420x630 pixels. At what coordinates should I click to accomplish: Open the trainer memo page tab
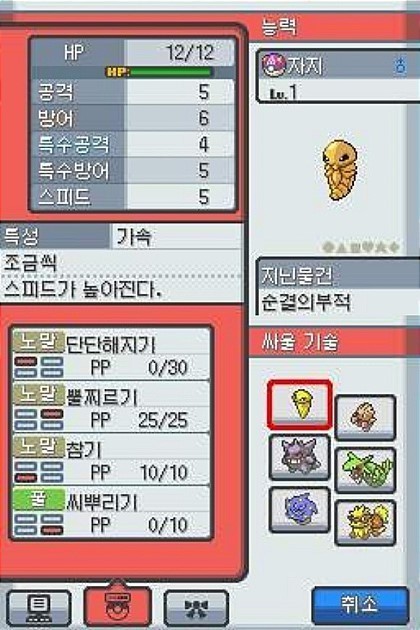coord(39,607)
